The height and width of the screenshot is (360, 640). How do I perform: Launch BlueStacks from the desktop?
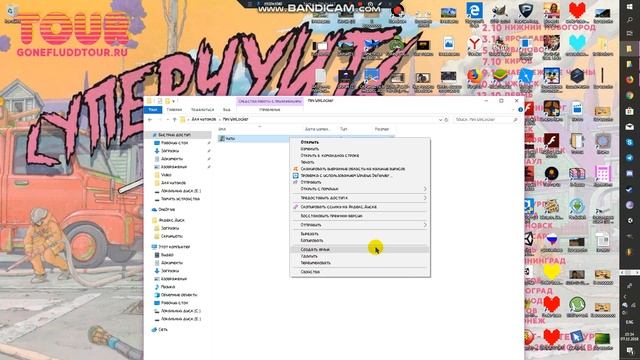500,78
